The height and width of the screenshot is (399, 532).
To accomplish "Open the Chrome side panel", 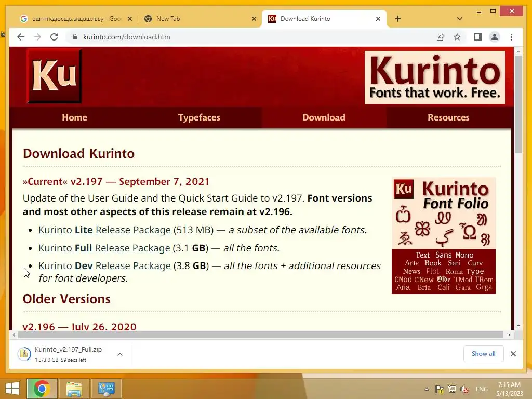I will tap(478, 37).
